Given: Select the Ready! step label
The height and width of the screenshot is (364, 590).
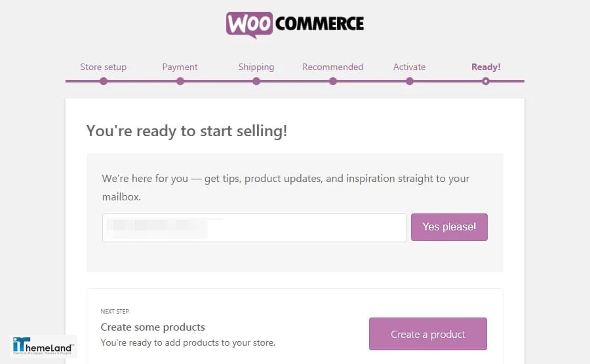Looking at the screenshot, I should click(486, 67).
